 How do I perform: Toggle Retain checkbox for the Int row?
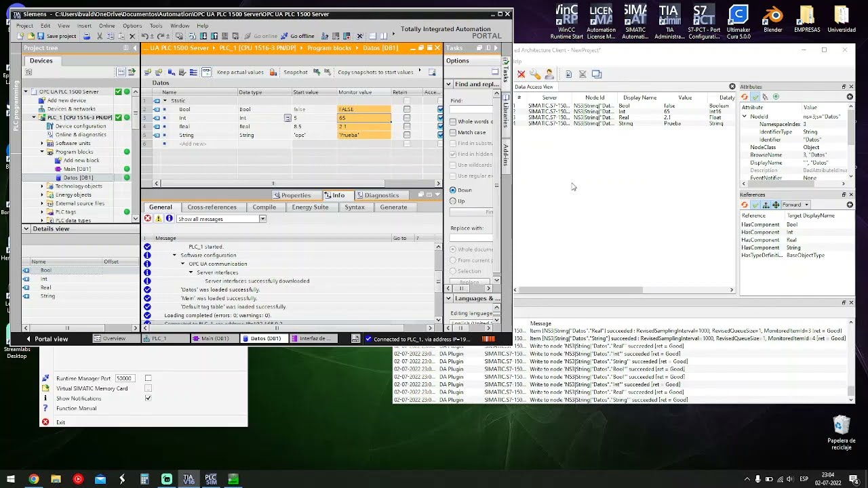point(407,118)
